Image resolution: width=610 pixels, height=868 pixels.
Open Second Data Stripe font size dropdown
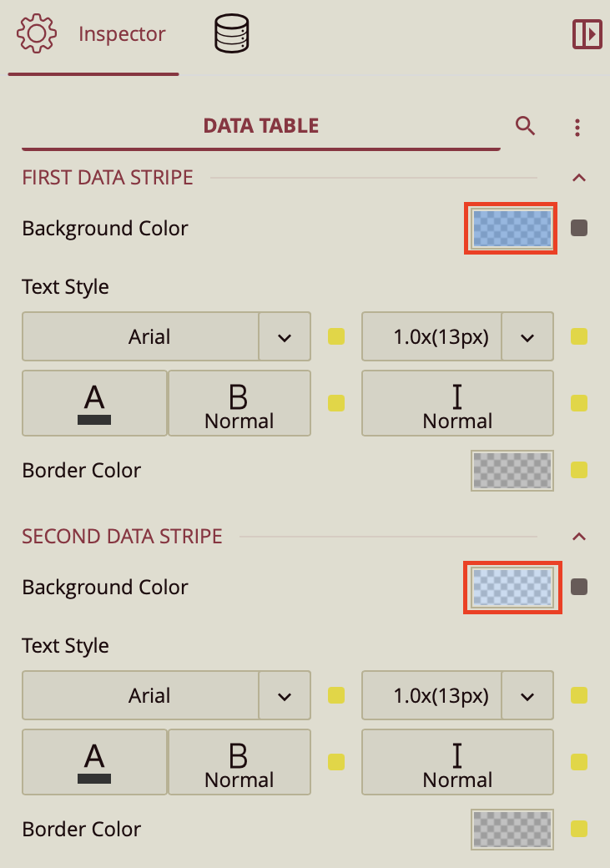click(x=527, y=696)
